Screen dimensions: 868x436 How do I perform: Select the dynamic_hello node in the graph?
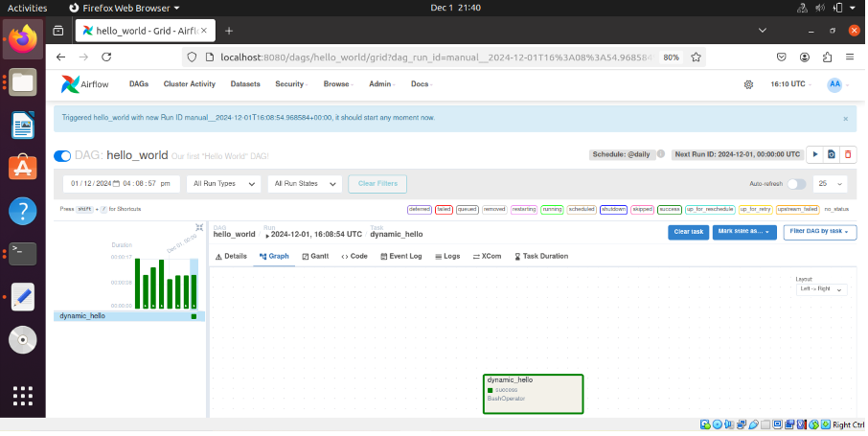tap(533, 394)
